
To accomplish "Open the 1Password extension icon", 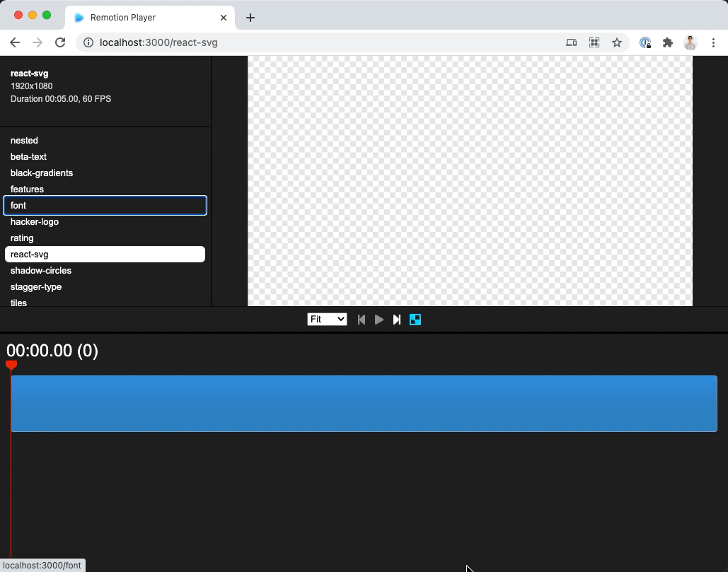I will point(645,42).
